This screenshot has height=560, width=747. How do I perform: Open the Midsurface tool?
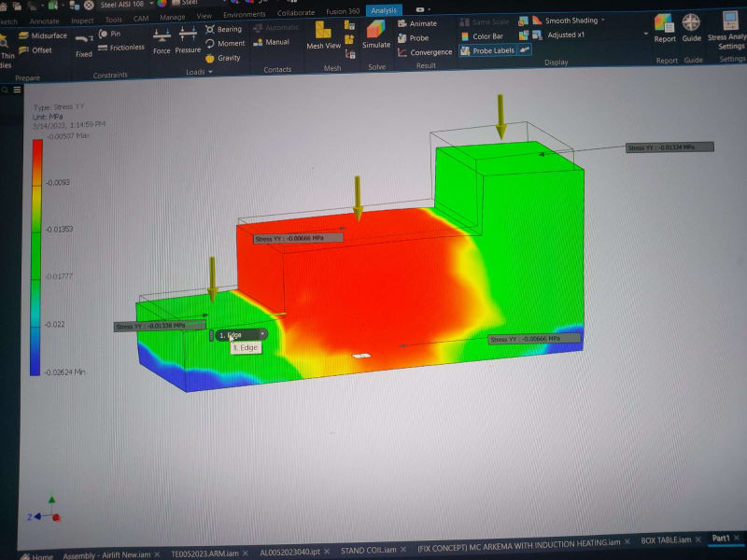point(43,35)
